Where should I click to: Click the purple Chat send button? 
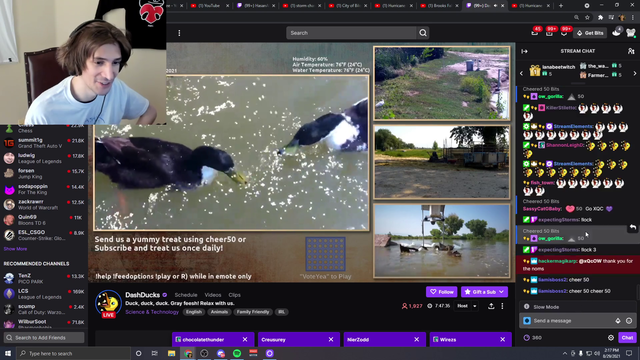[627, 338]
